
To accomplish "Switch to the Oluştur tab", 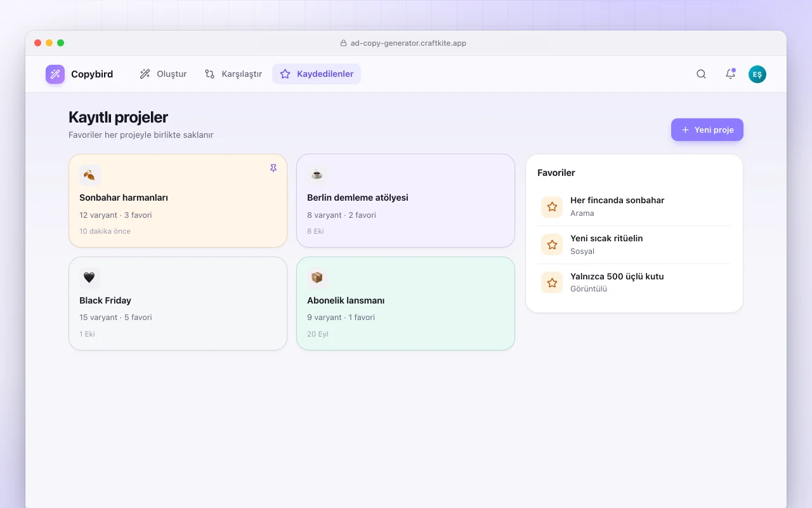I will [x=163, y=74].
